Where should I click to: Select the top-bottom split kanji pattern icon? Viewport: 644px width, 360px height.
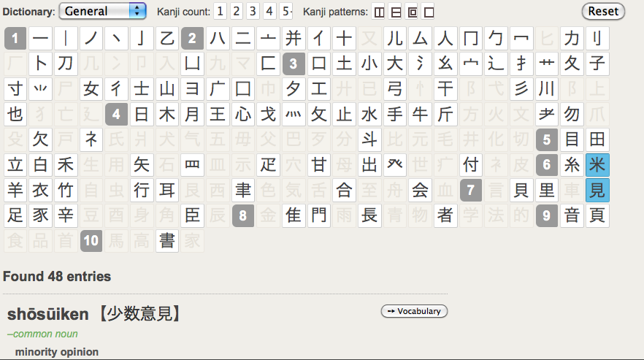point(395,12)
